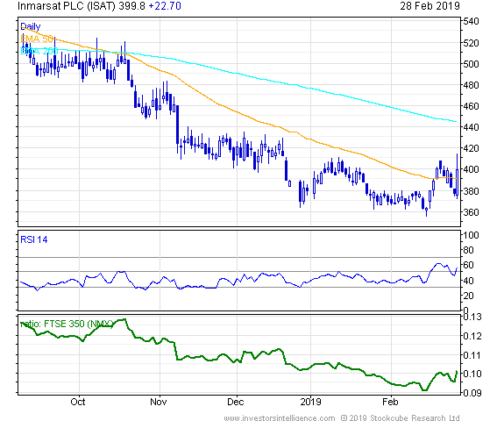The height and width of the screenshot is (421, 504).
Task: Click the '2019' year axis label
Action: [310, 402]
